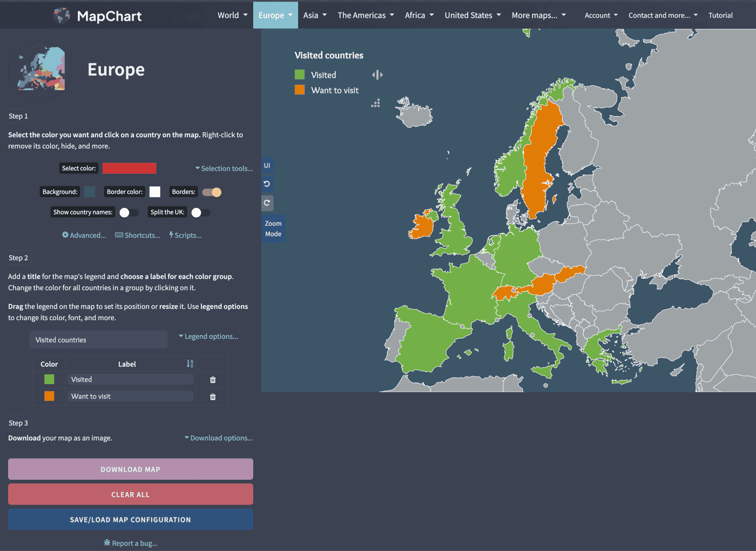Viewport: 756px width, 551px height.
Task: Click the undo arrow icon on the map
Action: point(267,184)
